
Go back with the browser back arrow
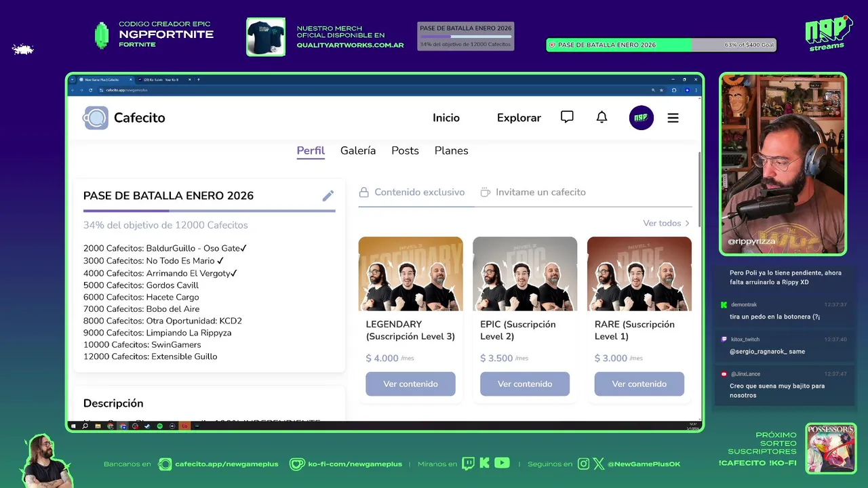(x=73, y=90)
